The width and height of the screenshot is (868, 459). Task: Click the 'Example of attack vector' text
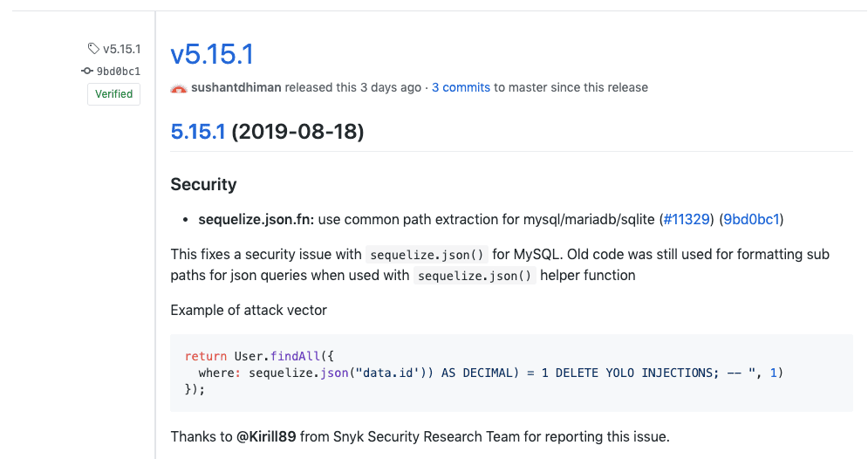click(x=249, y=310)
